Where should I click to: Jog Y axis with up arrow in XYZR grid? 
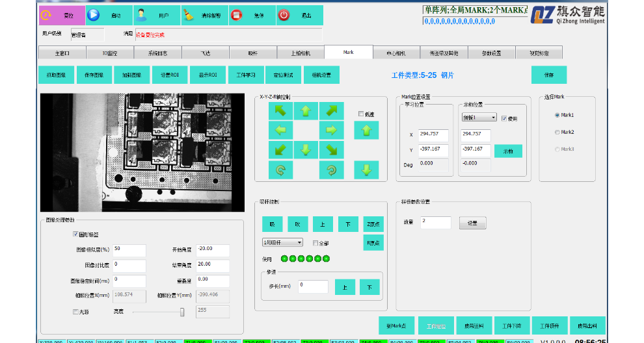click(x=306, y=111)
